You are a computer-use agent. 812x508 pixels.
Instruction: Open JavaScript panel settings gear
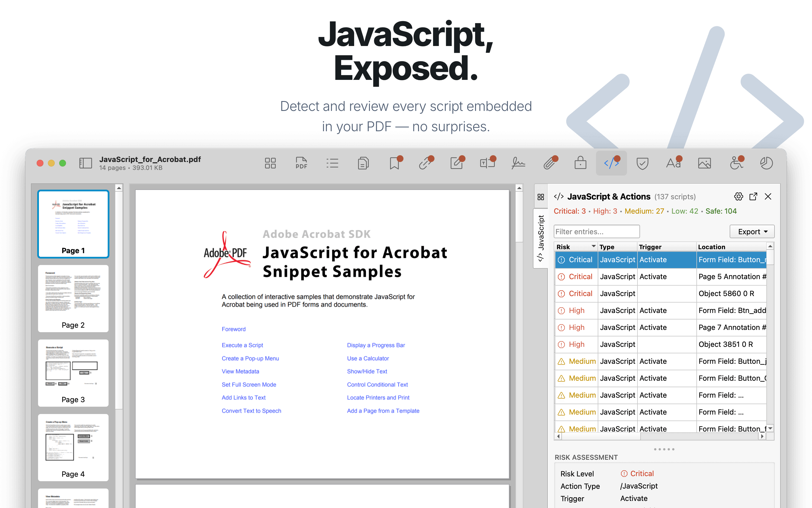click(738, 196)
